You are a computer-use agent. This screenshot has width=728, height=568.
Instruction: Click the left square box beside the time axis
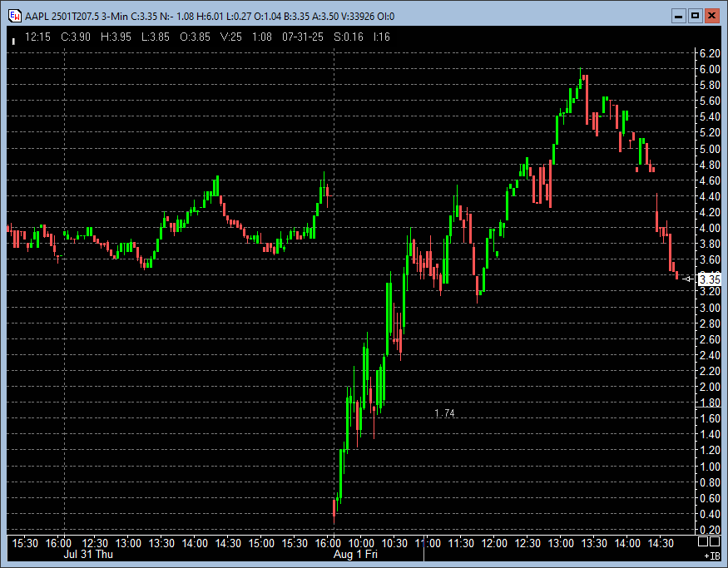[703, 541]
